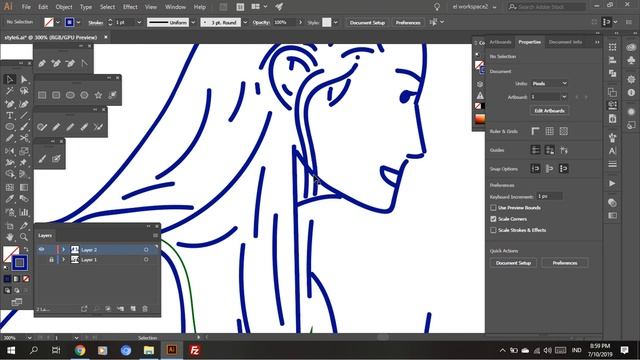
Task: Toggle Use Preview Bounds checkbox
Action: click(493, 208)
